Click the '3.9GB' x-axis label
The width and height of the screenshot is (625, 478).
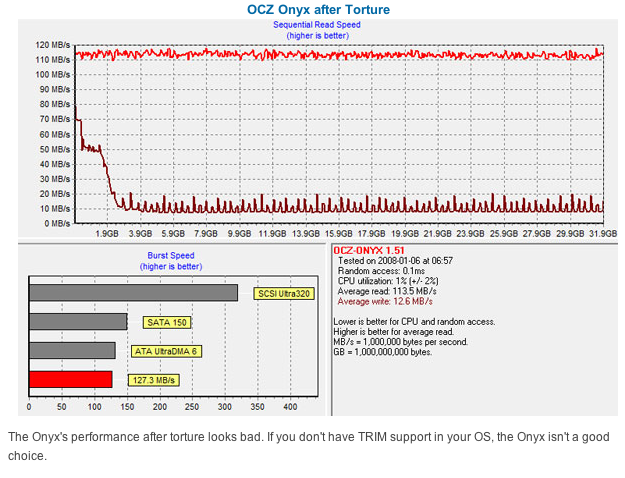click(140, 233)
